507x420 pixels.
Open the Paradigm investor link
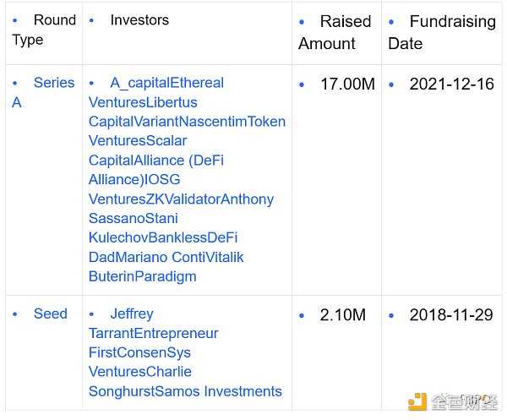(165, 276)
